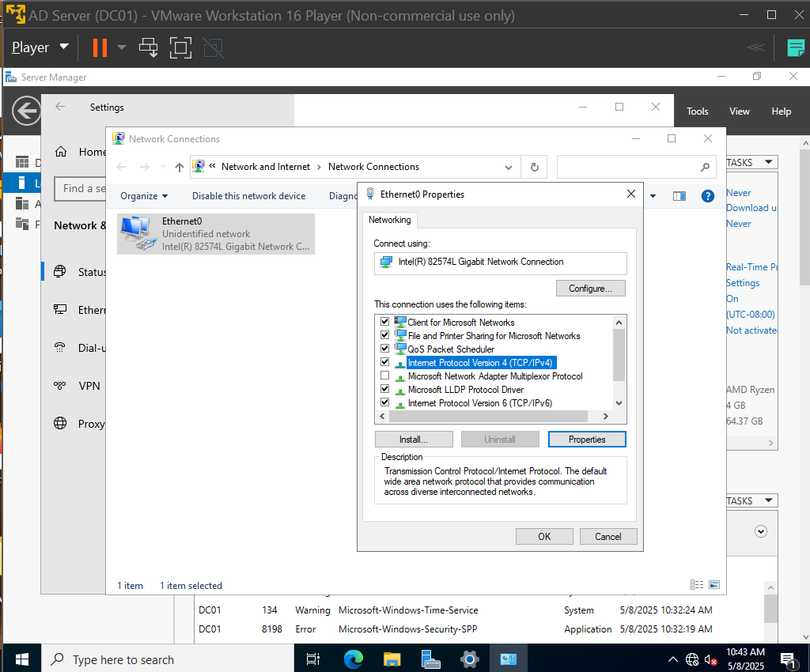Click Install... in Ethernet0 Properties
Screen dimensions: 810x672
[x=414, y=440]
